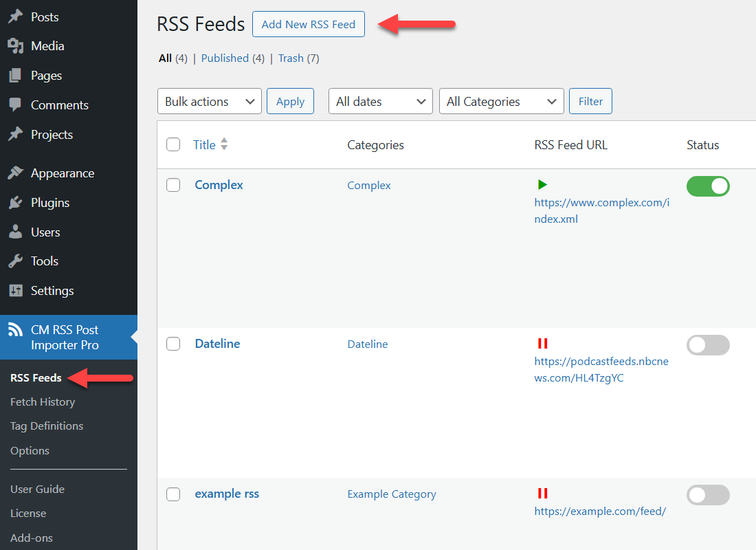This screenshot has width=756, height=550.
Task: Open the Dateline feed title link
Action: (217, 344)
